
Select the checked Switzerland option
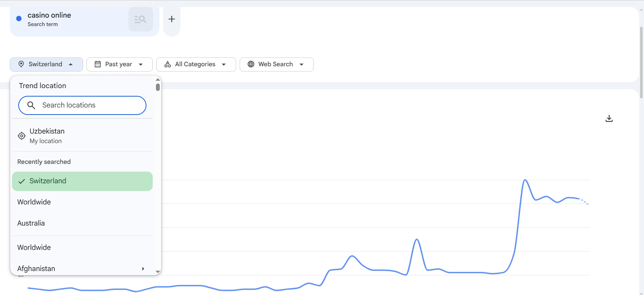tap(82, 181)
